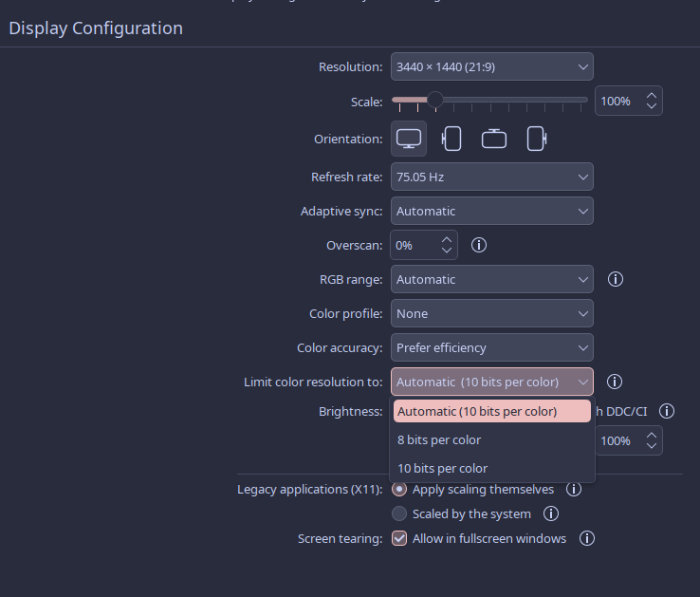Choose 10 bits per color entry

(442, 468)
